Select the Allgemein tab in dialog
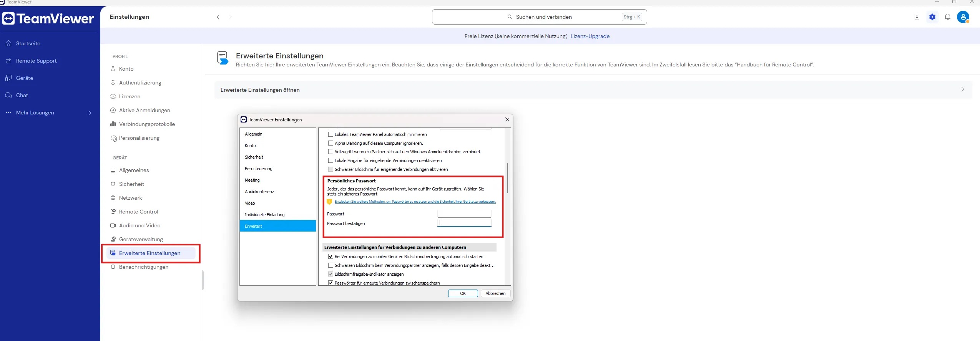The height and width of the screenshot is (341, 980). click(x=278, y=134)
